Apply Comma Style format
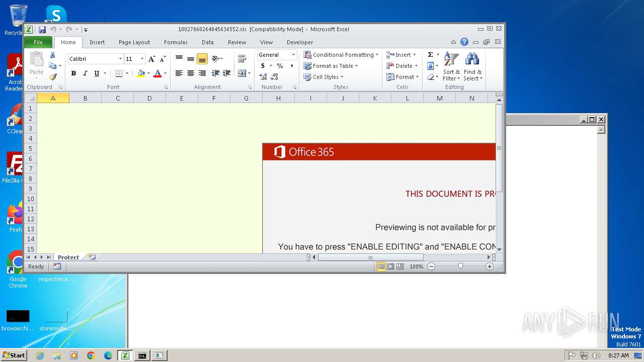The height and width of the screenshot is (362, 644). point(291,66)
